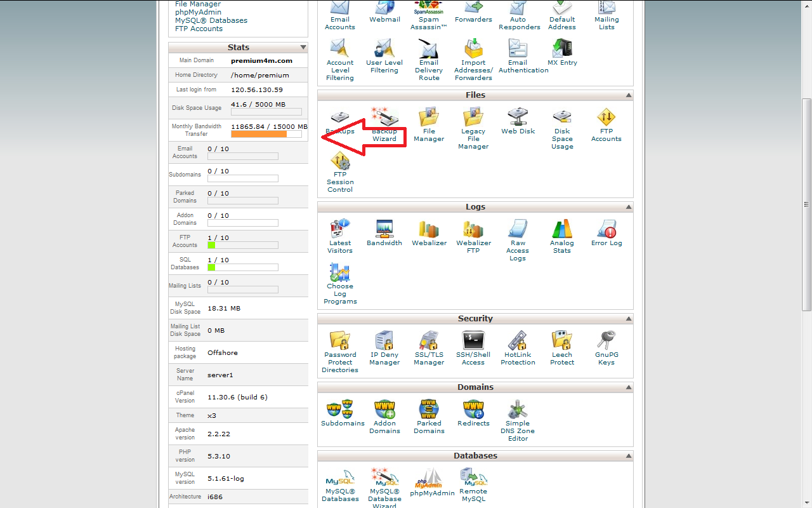Launch the MySQL Database Wizard icon
Screen dimensions: 812x508
tap(384, 478)
